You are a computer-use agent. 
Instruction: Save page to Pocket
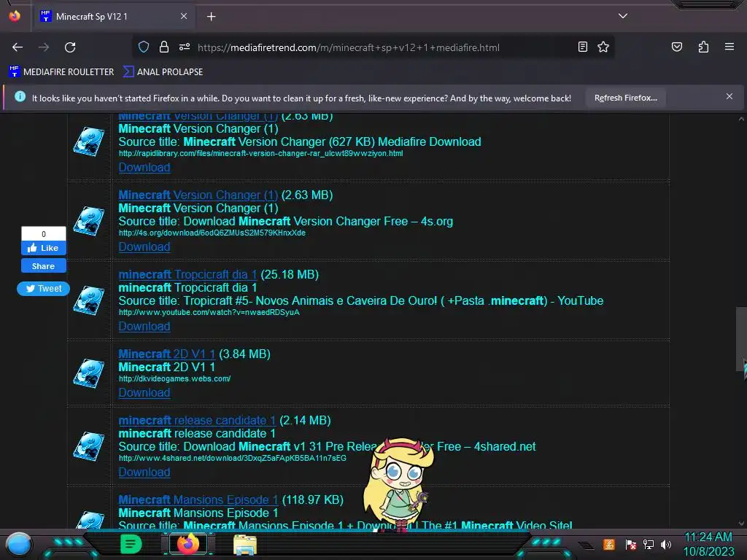(x=676, y=47)
